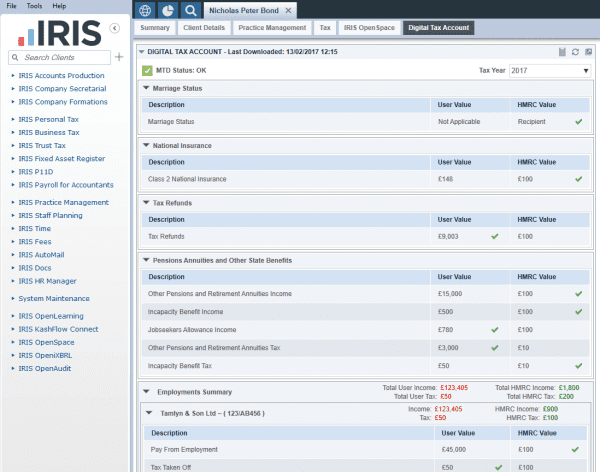The height and width of the screenshot is (472, 600).
Task: Expand IRIS Company Secretarial
Action: [62, 89]
